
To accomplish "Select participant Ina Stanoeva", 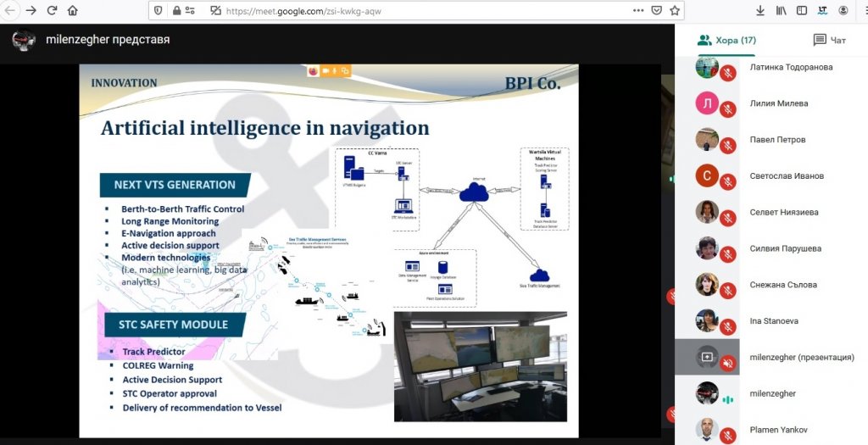I will (771, 321).
